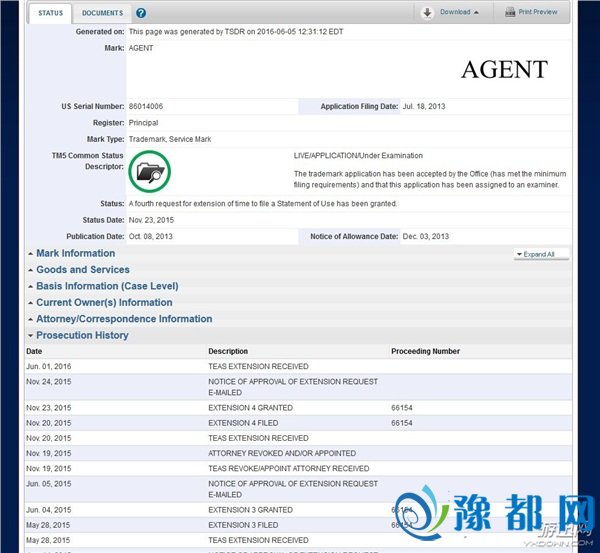The image size is (600, 553).
Task: Click the AGENT mark image
Action: (x=503, y=70)
